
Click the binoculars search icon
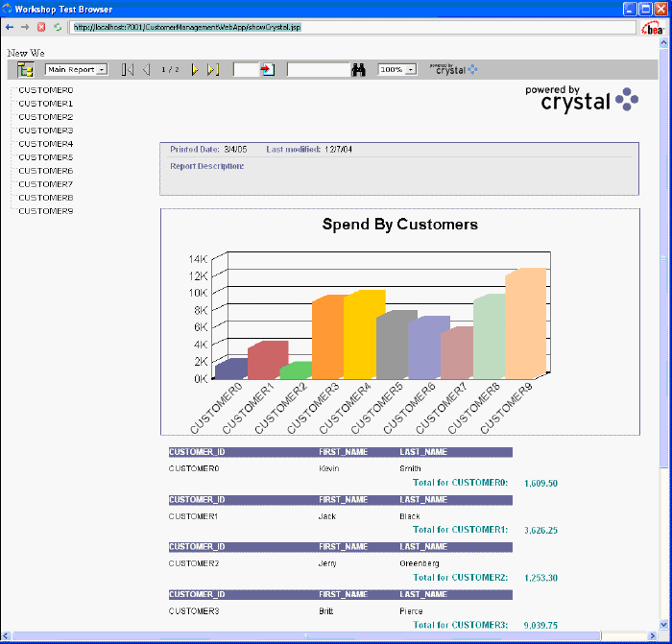click(x=358, y=70)
